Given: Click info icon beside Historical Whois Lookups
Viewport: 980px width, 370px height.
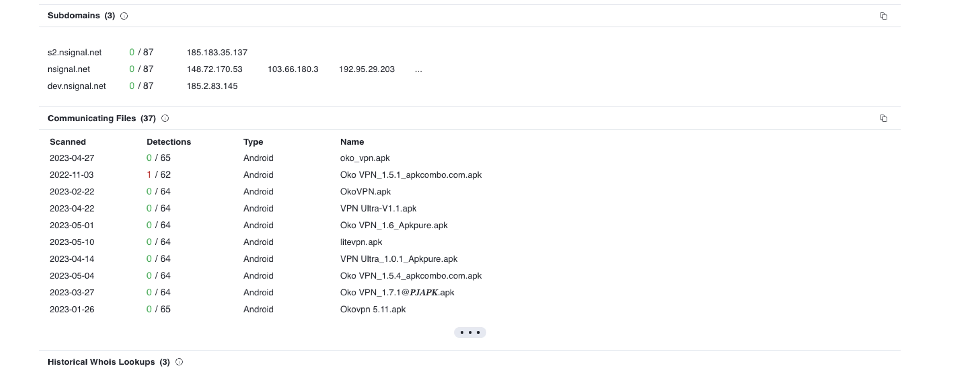Looking at the screenshot, I should tap(179, 362).
